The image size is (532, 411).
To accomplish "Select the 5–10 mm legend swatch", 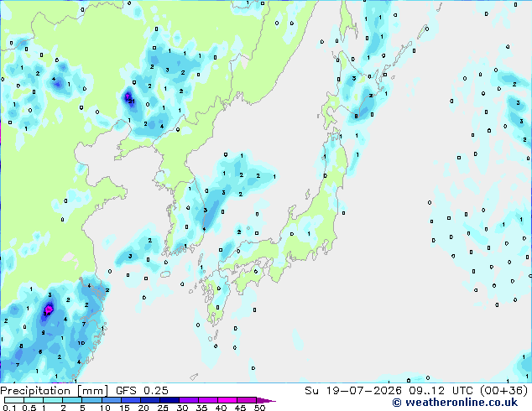I will [91, 400].
